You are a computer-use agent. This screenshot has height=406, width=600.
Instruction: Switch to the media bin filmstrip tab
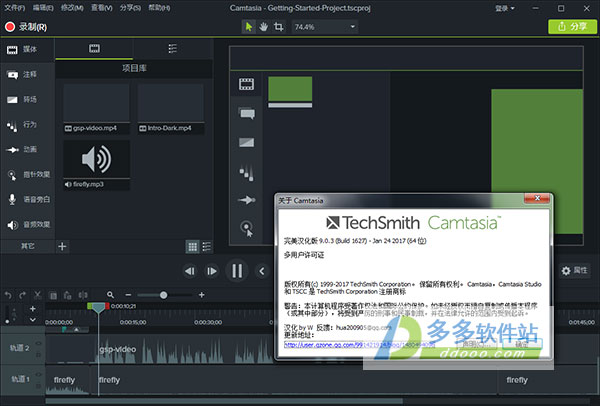[94, 49]
